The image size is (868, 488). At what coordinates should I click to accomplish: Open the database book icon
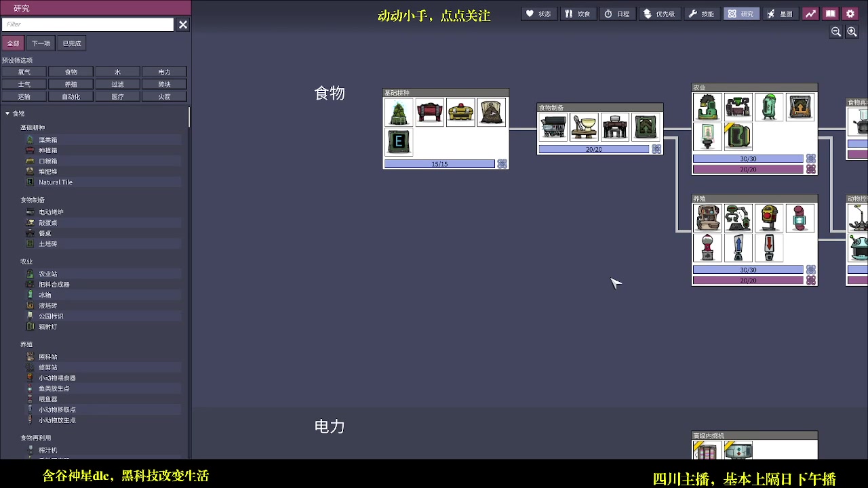830,14
